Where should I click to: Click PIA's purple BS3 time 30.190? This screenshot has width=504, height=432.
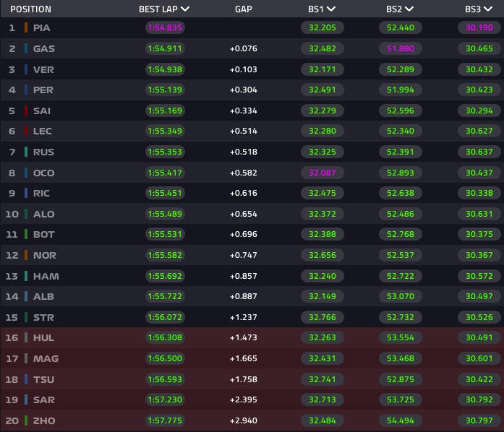479,27
